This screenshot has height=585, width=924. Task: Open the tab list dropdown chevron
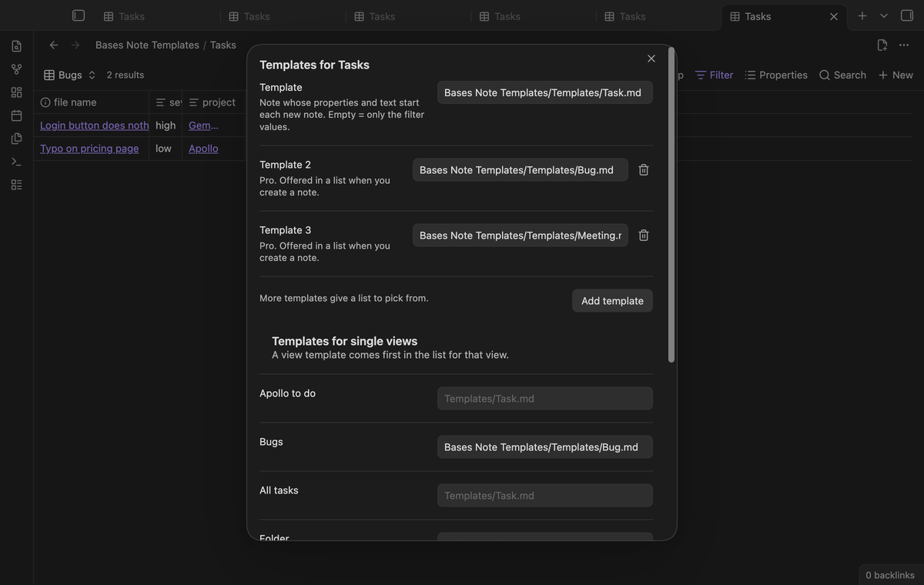884,15
